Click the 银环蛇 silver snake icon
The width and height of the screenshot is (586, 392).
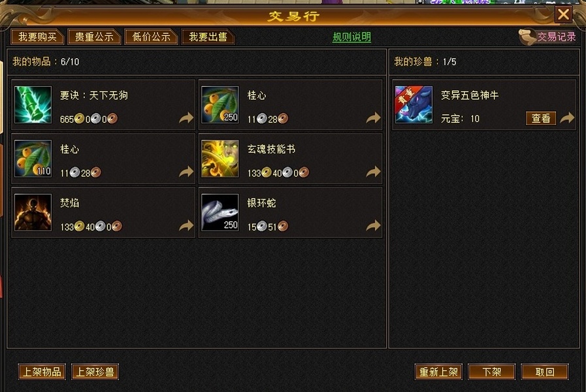point(220,212)
